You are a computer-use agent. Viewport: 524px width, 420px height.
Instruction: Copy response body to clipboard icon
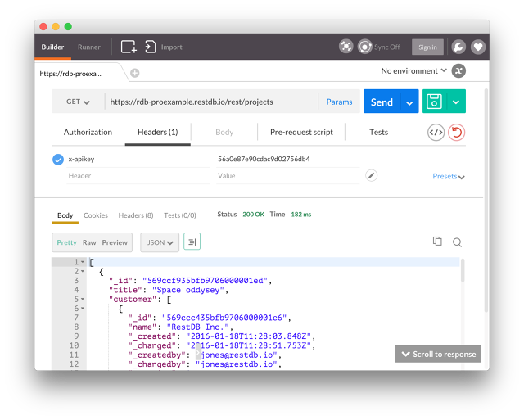(437, 241)
